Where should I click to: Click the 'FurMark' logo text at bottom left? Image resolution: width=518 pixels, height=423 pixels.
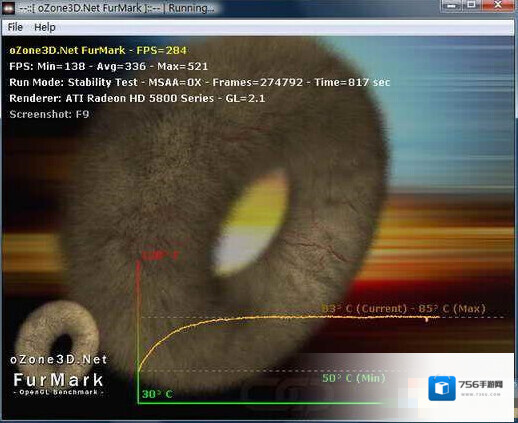(x=58, y=380)
